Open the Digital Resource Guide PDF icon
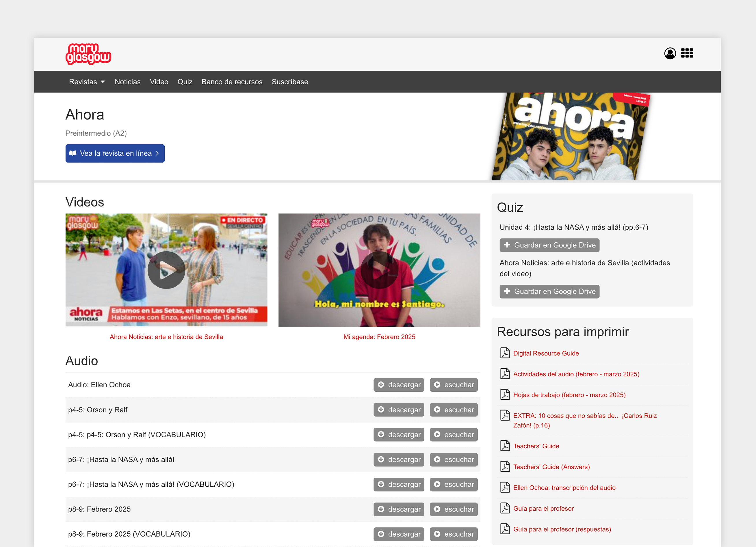756x547 pixels. point(505,353)
